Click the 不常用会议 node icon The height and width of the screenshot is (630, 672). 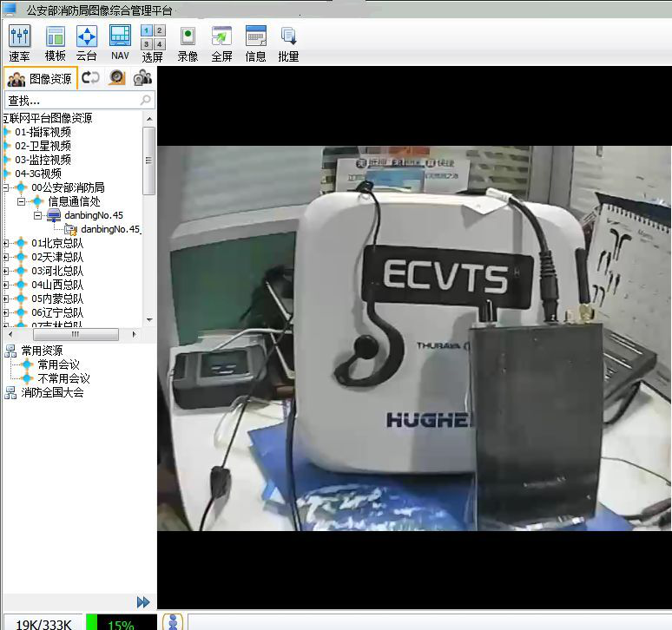coord(27,378)
